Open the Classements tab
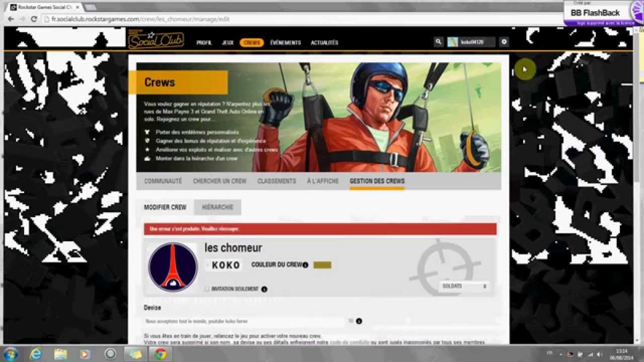The width and height of the screenshot is (644, 362). point(277,181)
